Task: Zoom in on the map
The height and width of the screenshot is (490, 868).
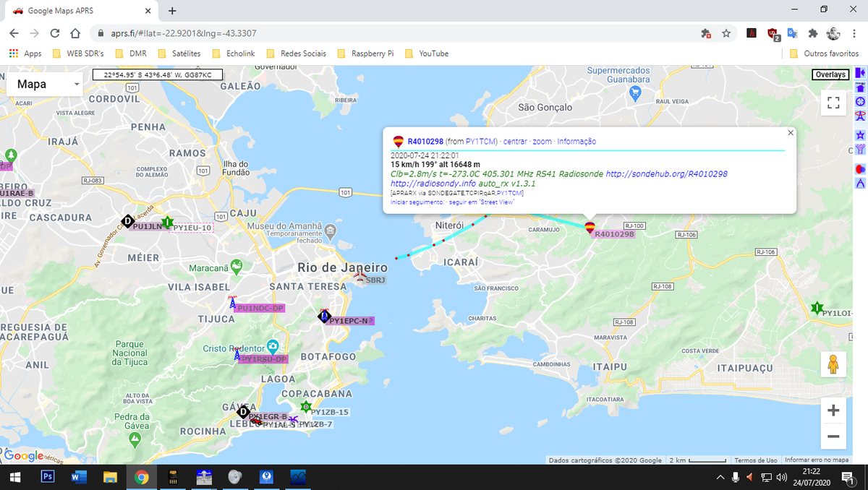Action: point(833,411)
